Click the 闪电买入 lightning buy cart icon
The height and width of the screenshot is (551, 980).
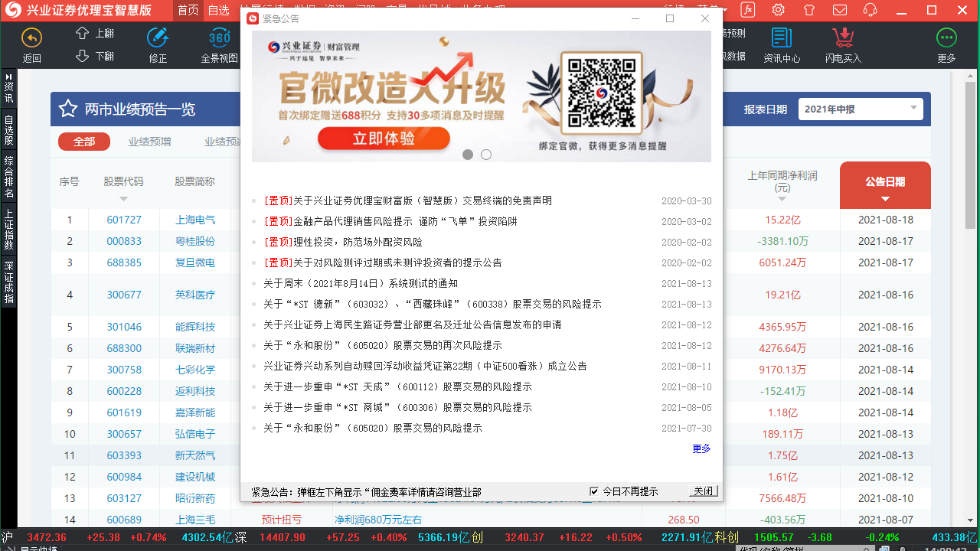click(843, 37)
